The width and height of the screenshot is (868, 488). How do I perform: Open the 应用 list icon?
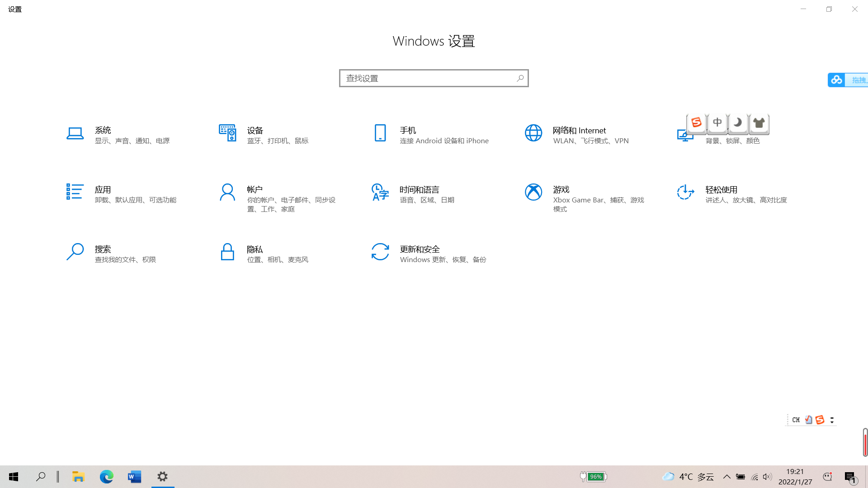point(75,192)
